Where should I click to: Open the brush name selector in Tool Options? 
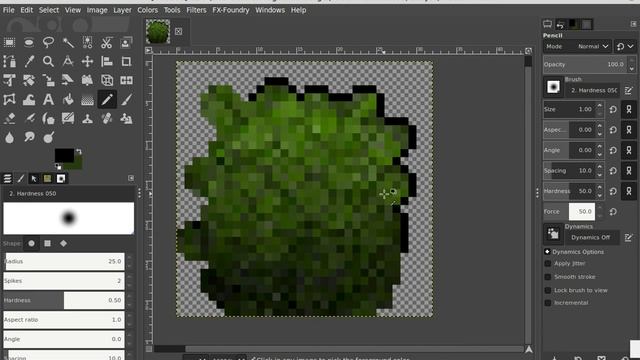point(594,90)
